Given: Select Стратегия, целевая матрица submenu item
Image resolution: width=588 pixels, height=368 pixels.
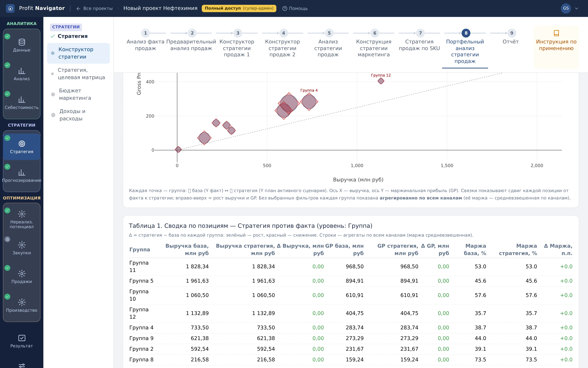Looking at the screenshot, I should [78, 74].
